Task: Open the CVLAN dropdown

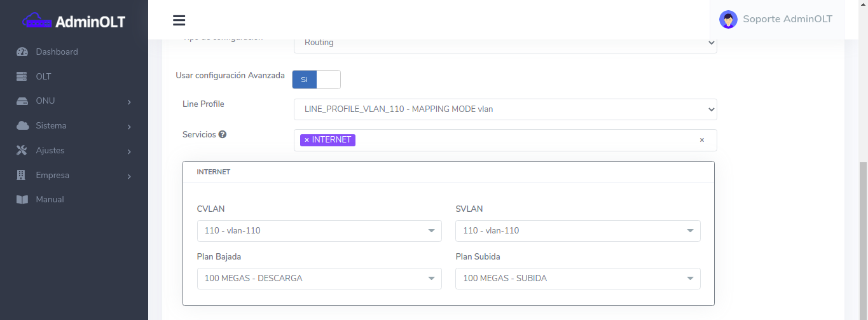Action: click(x=319, y=231)
